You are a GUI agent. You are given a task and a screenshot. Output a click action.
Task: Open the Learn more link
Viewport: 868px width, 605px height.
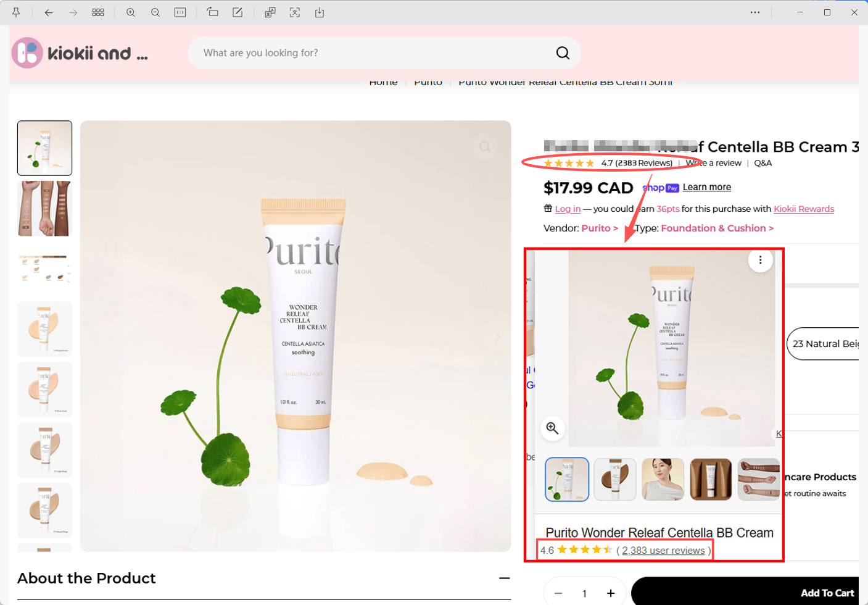pos(707,187)
